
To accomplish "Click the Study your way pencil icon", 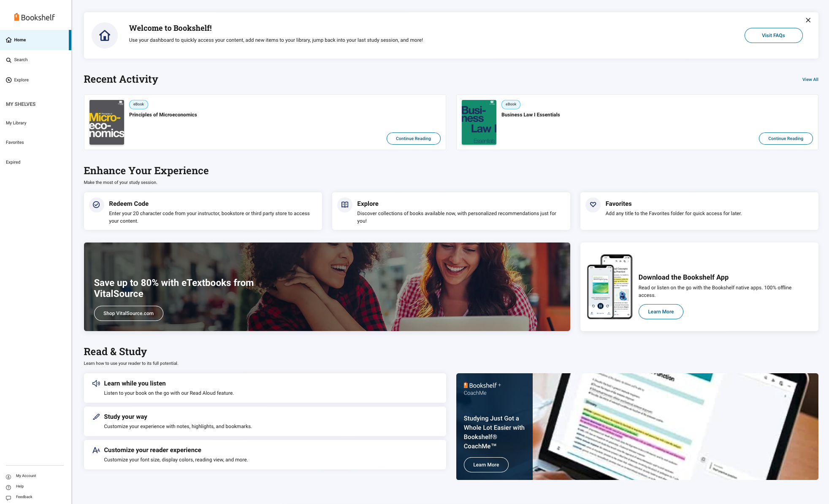I will (96, 417).
